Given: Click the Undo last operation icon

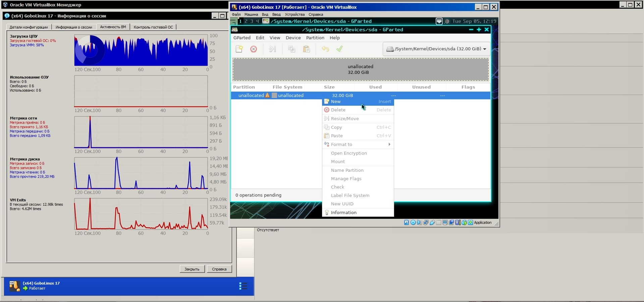Looking at the screenshot, I should point(325,49).
